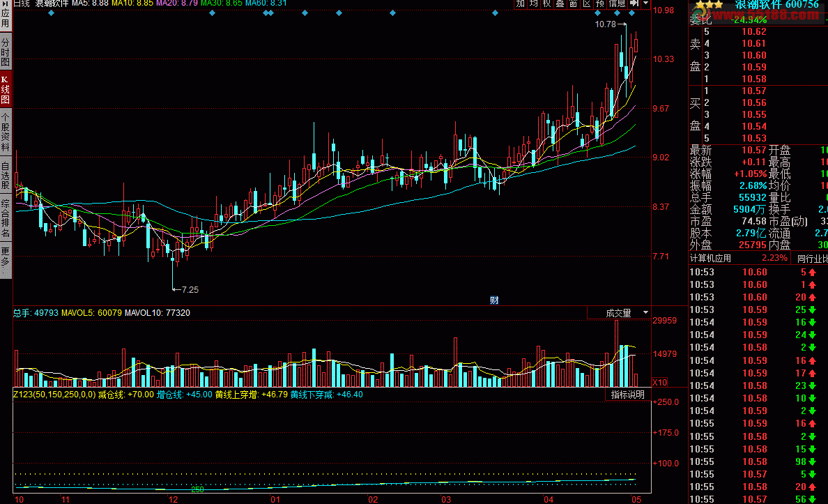
Task: Click the 计算机应用 industry link
Action: pos(711,259)
